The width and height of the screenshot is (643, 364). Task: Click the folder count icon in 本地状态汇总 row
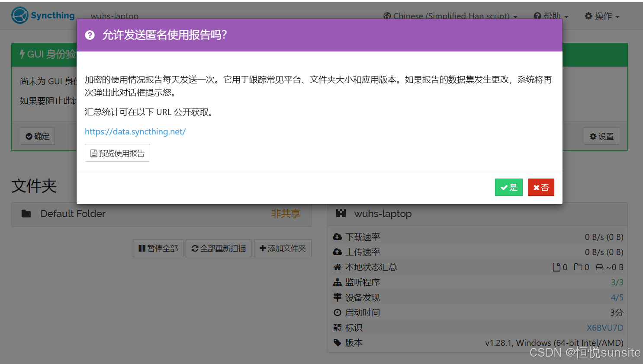(x=578, y=267)
